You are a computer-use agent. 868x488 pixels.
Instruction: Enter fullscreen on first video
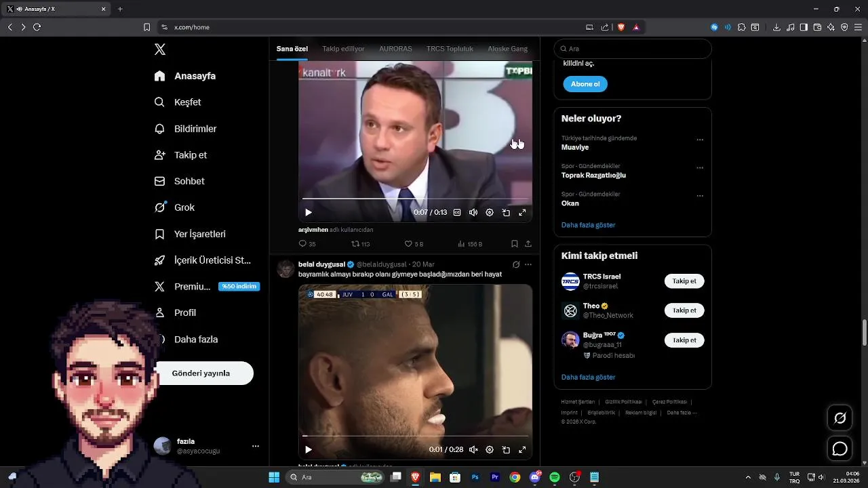(522, 212)
